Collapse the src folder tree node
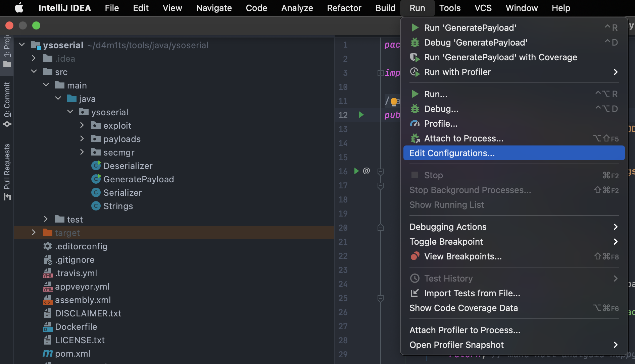 (34, 72)
